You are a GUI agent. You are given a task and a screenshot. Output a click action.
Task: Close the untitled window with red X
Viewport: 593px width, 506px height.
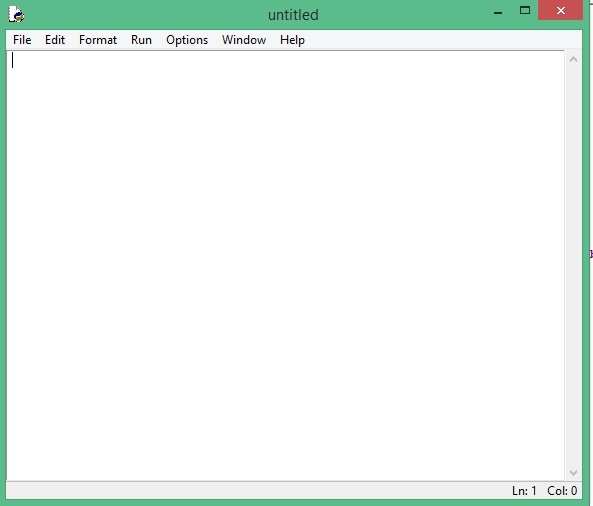pyautogui.click(x=560, y=11)
